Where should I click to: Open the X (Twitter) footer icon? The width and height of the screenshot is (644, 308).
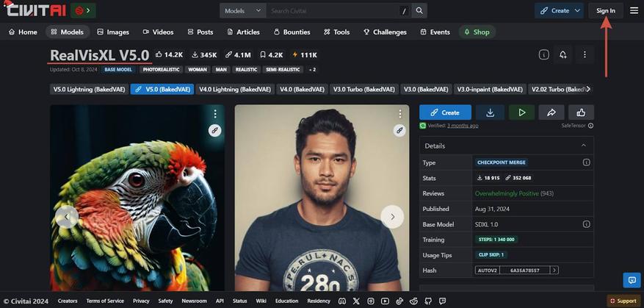(x=356, y=301)
